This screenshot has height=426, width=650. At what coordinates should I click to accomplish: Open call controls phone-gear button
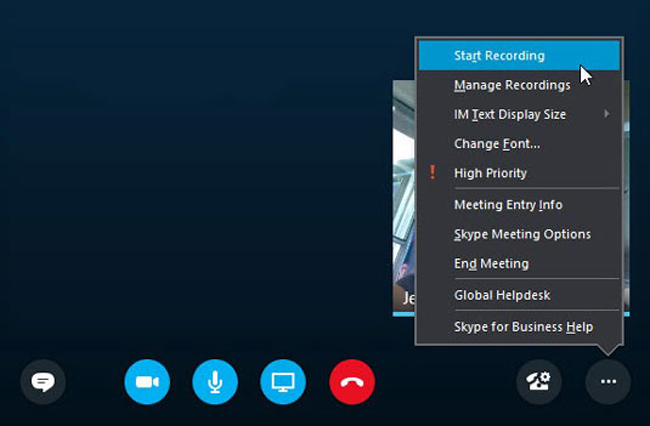click(539, 382)
